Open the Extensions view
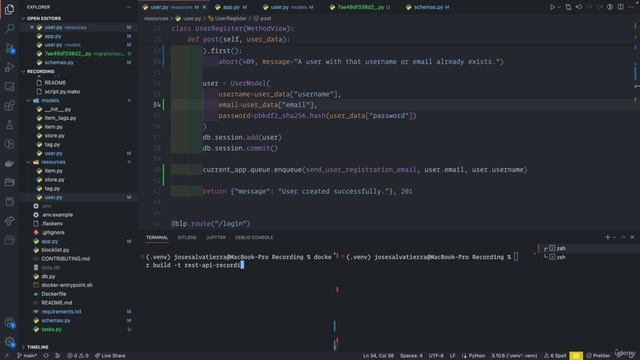The image size is (640, 360). [x=9, y=106]
